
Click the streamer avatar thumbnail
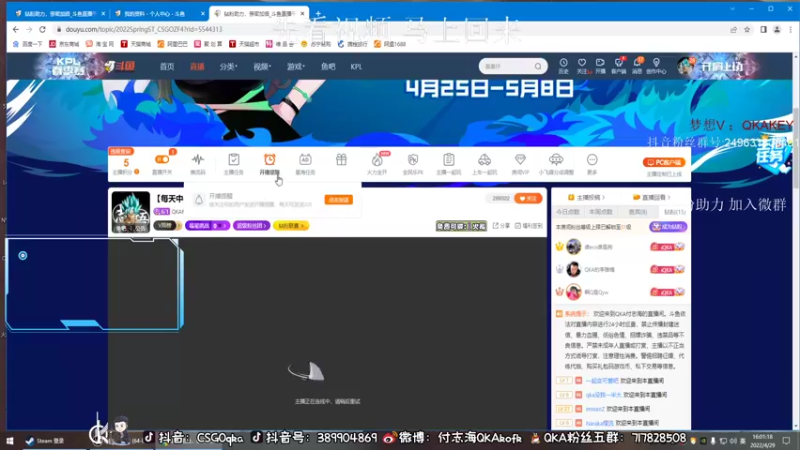point(131,212)
